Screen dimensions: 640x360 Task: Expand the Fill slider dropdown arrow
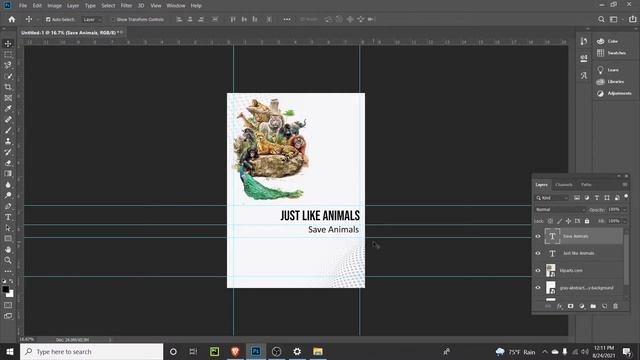point(624,221)
